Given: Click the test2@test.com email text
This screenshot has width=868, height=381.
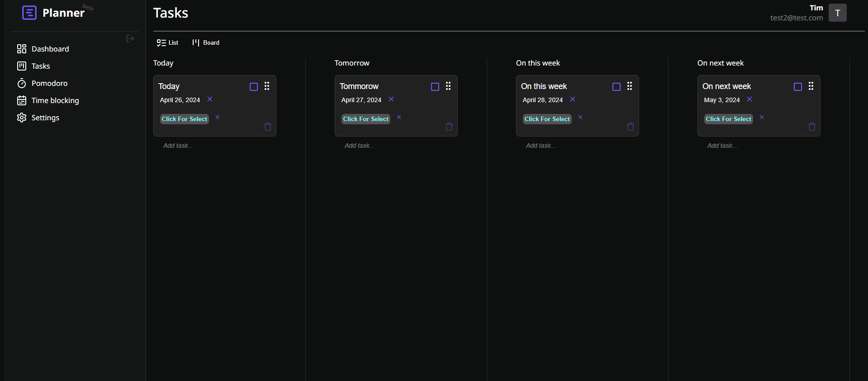Looking at the screenshot, I should pyautogui.click(x=797, y=18).
